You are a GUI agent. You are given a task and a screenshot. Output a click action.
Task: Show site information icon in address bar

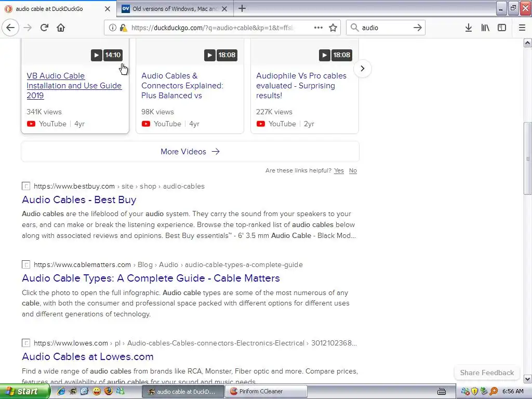[x=113, y=28]
